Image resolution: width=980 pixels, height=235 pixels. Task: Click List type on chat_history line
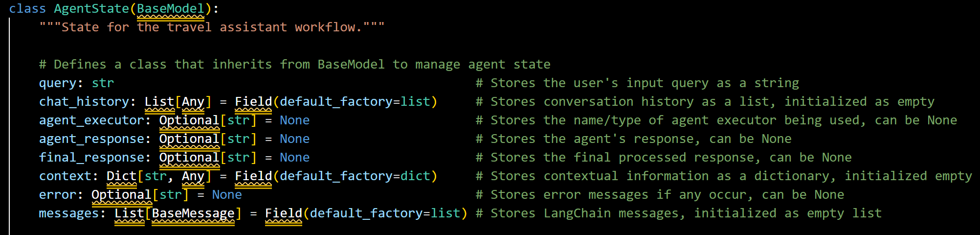point(159,102)
